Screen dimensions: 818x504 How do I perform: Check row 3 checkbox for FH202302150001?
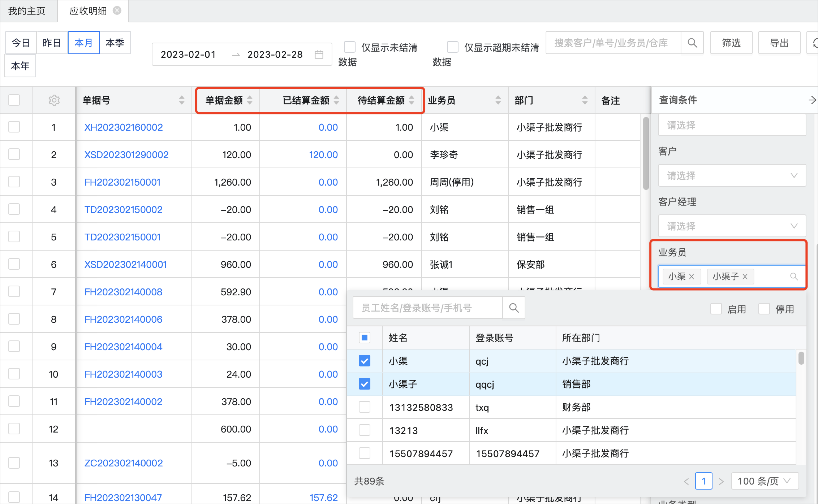tap(14, 182)
